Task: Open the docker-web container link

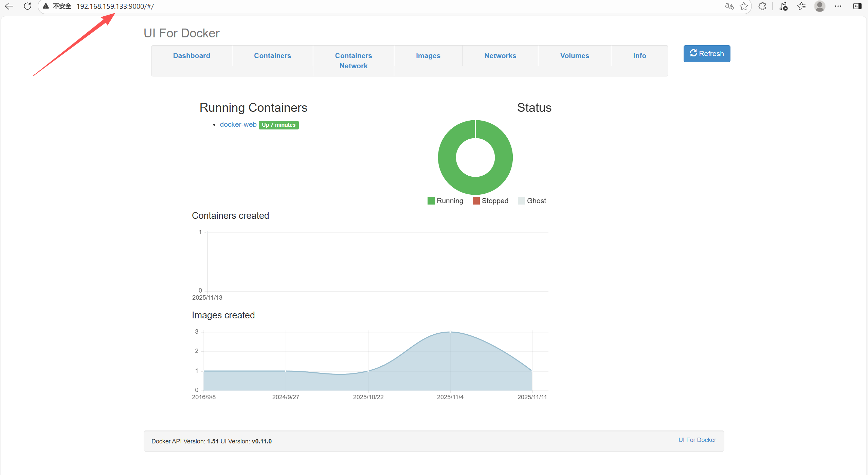Action: click(238, 124)
